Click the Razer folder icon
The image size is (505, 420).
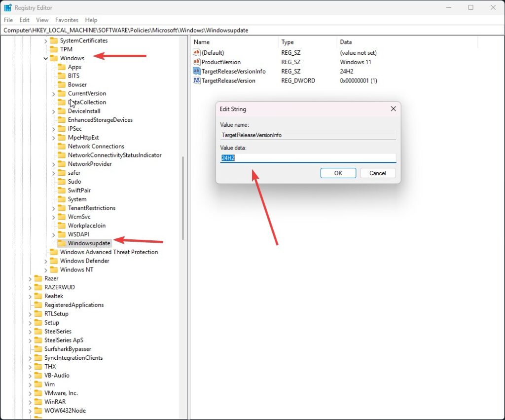click(38, 278)
